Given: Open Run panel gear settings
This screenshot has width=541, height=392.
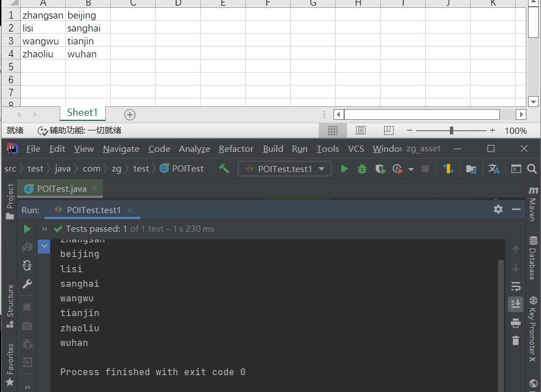Looking at the screenshot, I should tap(498, 209).
